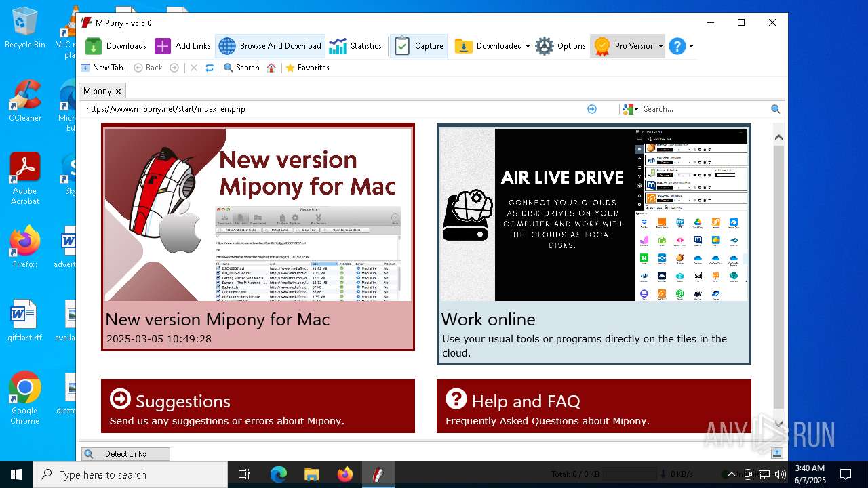Screen dimensions: 868x488
Task: Click Search in navigation bar
Action: (x=241, y=68)
